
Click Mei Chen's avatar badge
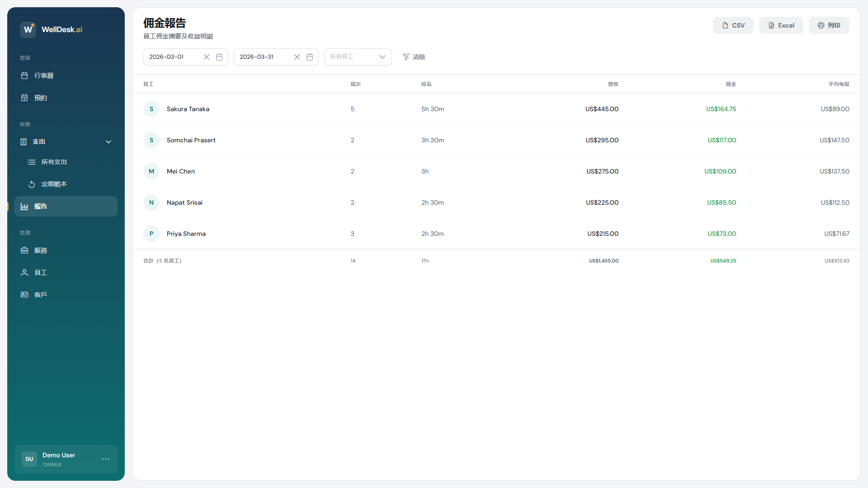coord(151,171)
